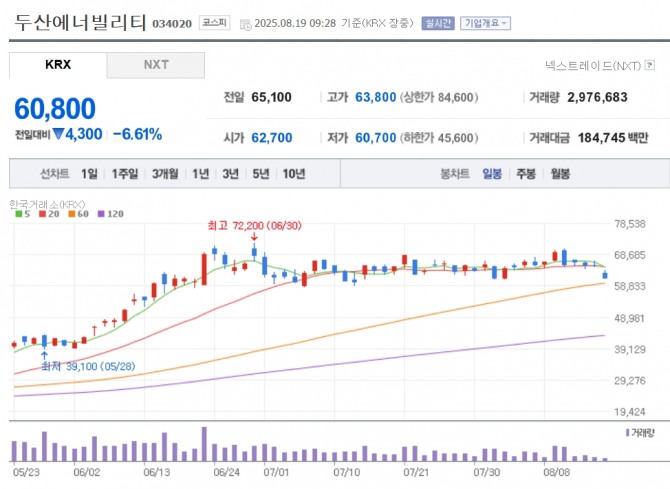Click the current price 60,800
This screenshot has width=670, height=489.
click(55, 109)
